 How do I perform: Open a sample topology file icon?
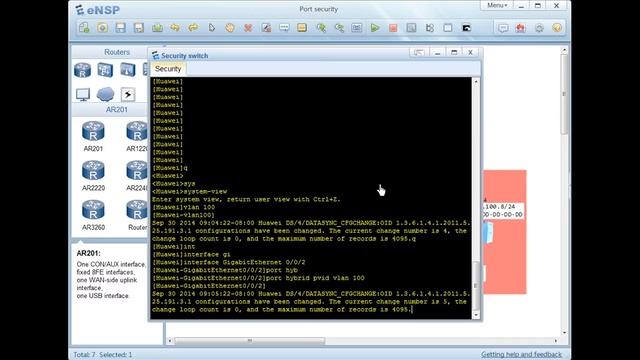[x=102, y=28]
